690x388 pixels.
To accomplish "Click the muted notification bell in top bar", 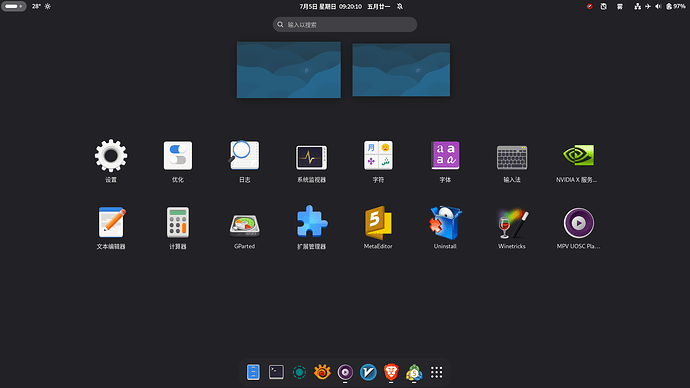I will [x=400, y=6].
